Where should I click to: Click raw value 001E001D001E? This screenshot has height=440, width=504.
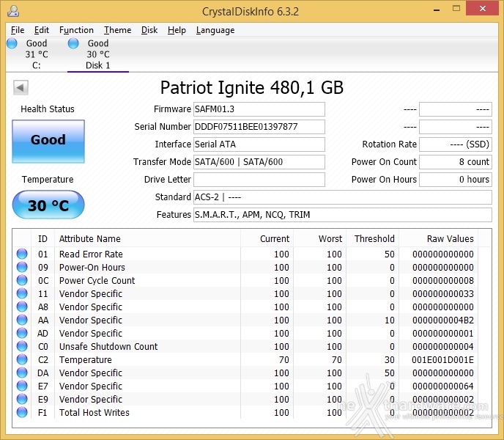point(443,359)
